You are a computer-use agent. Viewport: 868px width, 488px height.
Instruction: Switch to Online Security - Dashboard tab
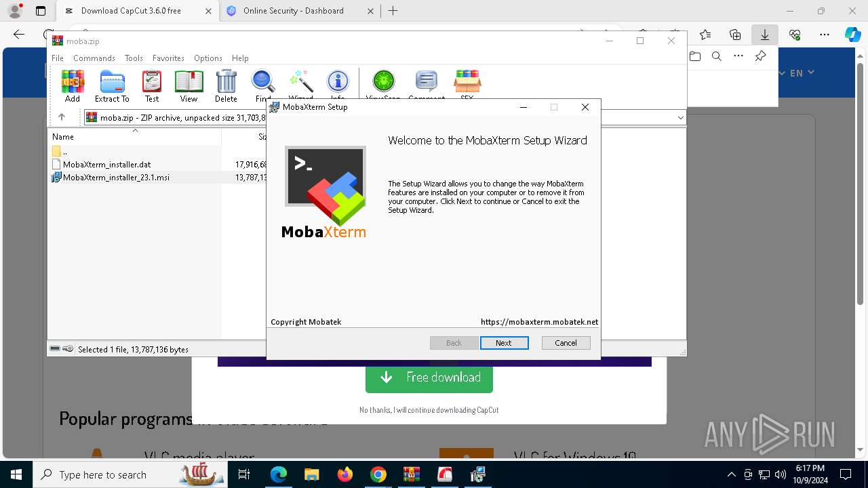[294, 11]
